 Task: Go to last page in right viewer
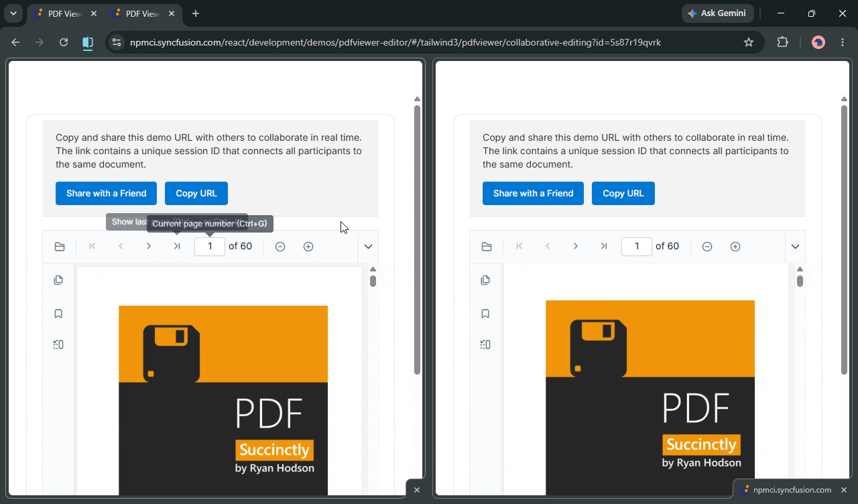pyautogui.click(x=604, y=247)
